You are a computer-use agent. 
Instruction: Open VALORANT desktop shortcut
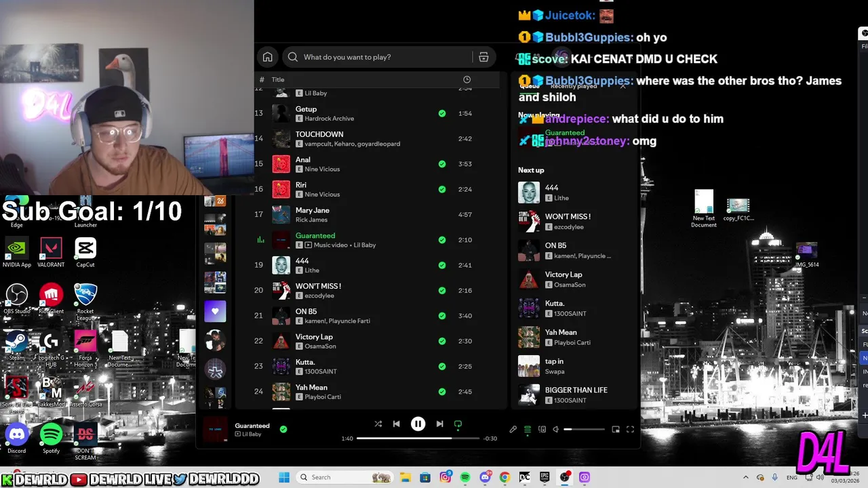[51, 252]
